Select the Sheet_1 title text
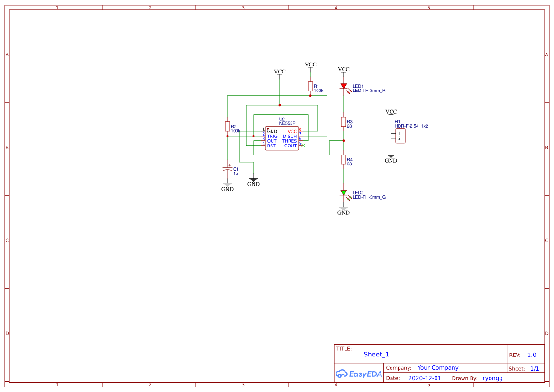 tap(376, 354)
